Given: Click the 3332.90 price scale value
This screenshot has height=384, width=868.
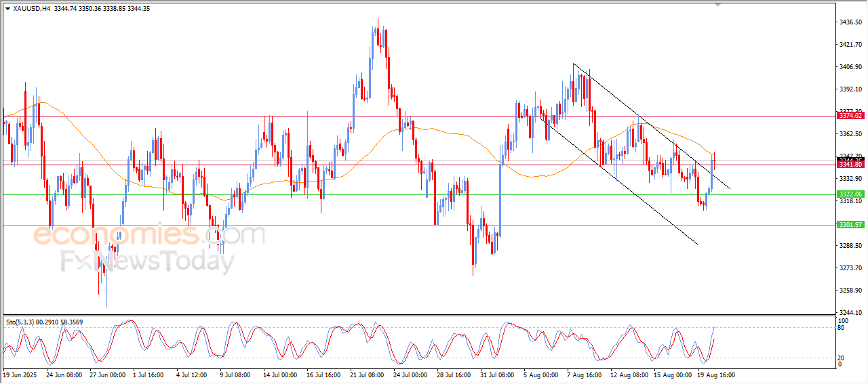Looking at the screenshot, I should [x=850, y=179].
